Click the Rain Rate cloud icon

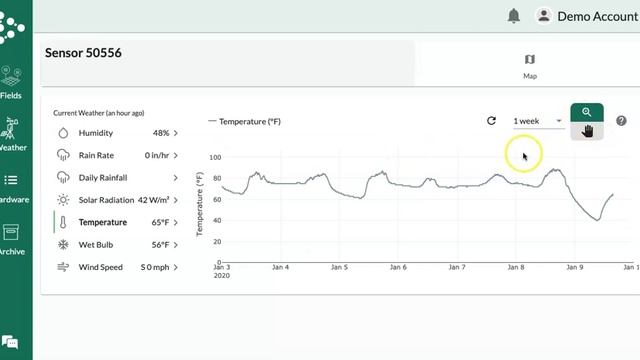pyautogui.click(x=63, y=156)
